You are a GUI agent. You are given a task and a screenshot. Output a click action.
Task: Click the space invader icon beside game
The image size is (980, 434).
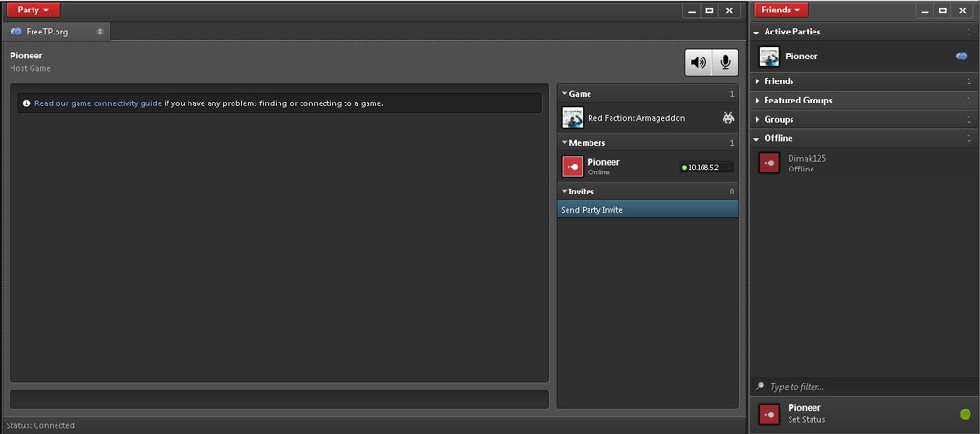click(x=727, y=118)
